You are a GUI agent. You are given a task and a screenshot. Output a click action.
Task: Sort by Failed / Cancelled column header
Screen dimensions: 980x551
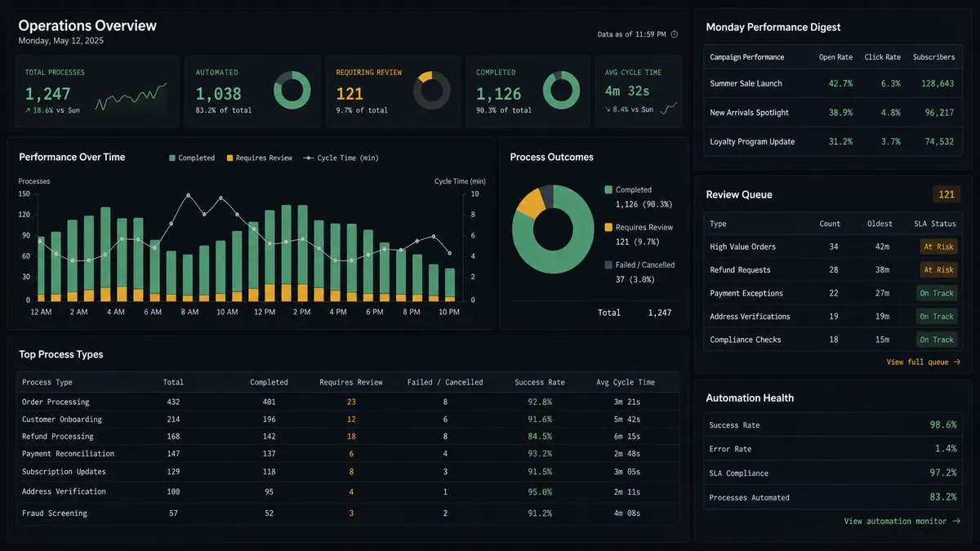445,382
